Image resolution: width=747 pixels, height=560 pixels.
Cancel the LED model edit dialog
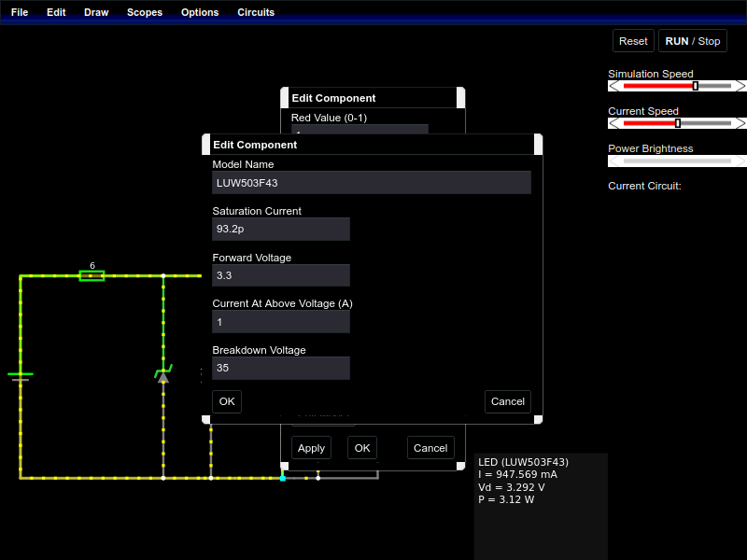(507, 401)
